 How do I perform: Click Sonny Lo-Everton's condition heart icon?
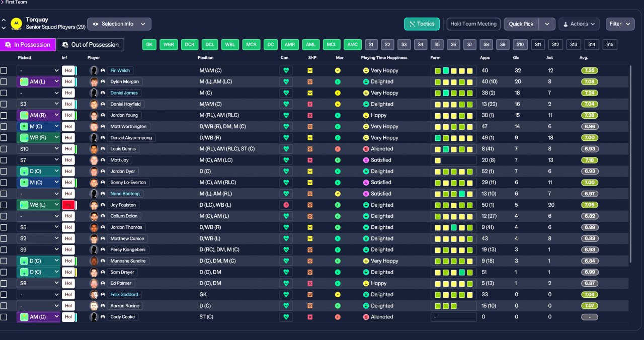286,183
